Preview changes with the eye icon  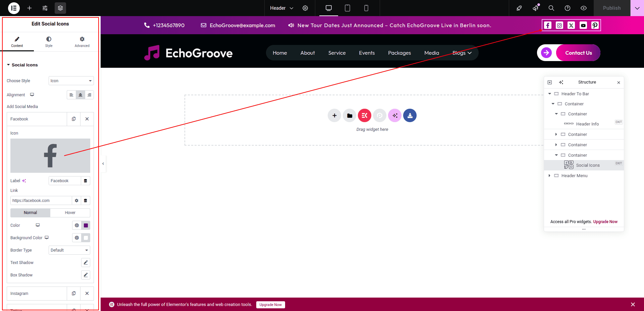point(584,8)
